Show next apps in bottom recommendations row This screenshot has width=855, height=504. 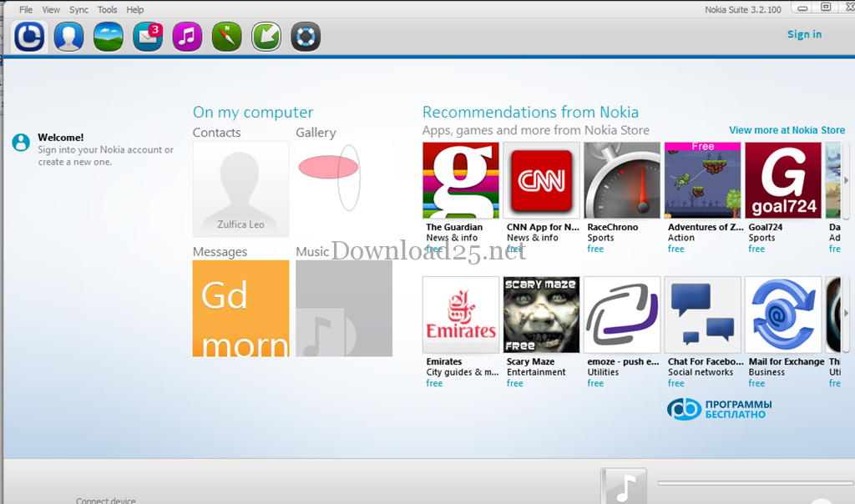click(x=846, y=313)
